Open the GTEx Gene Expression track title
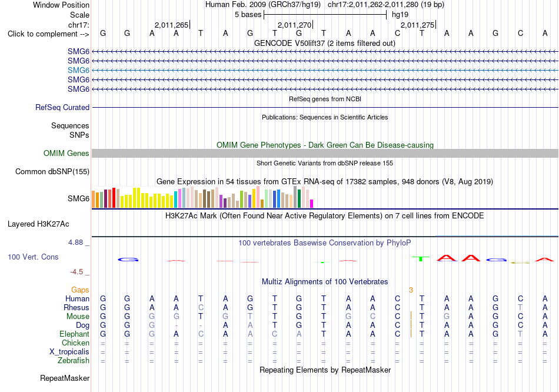Viewport: 559px width, 392px height. click(x=325, y=181)
